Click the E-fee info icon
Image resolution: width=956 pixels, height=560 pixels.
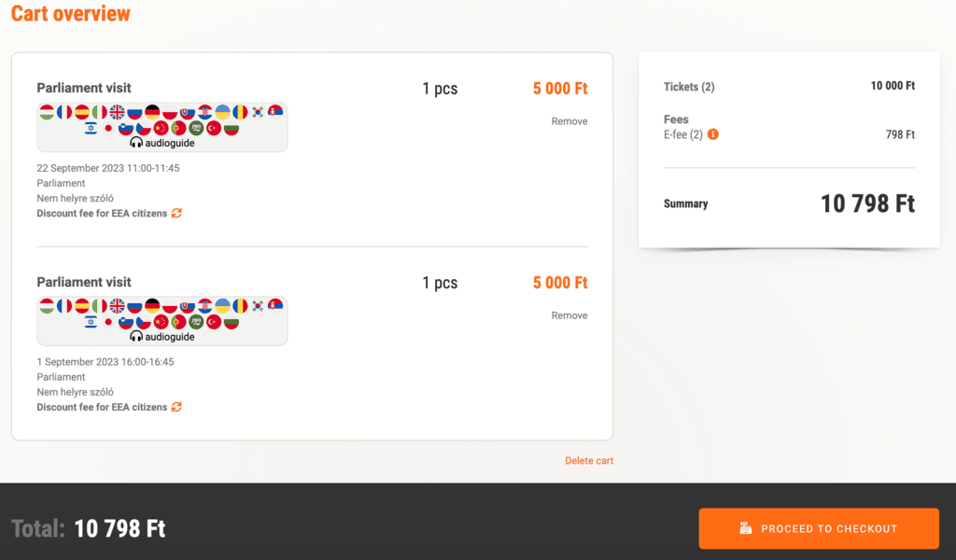(x=712, y=134)
